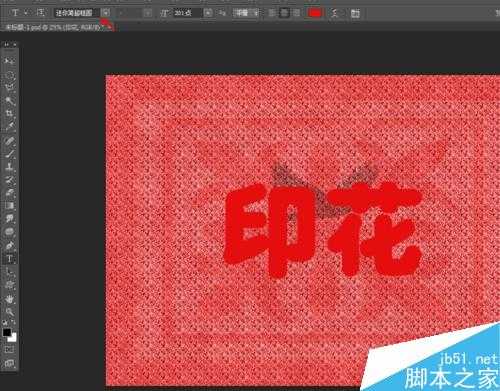Expand the font family dropdown arrow
Image resolution: width=500 pixels, height=391 pixels.
106,13
